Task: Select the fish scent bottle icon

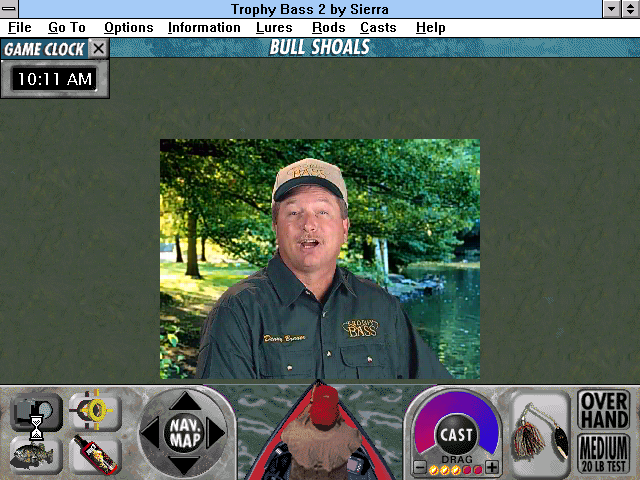Action: tap(95, 456)
